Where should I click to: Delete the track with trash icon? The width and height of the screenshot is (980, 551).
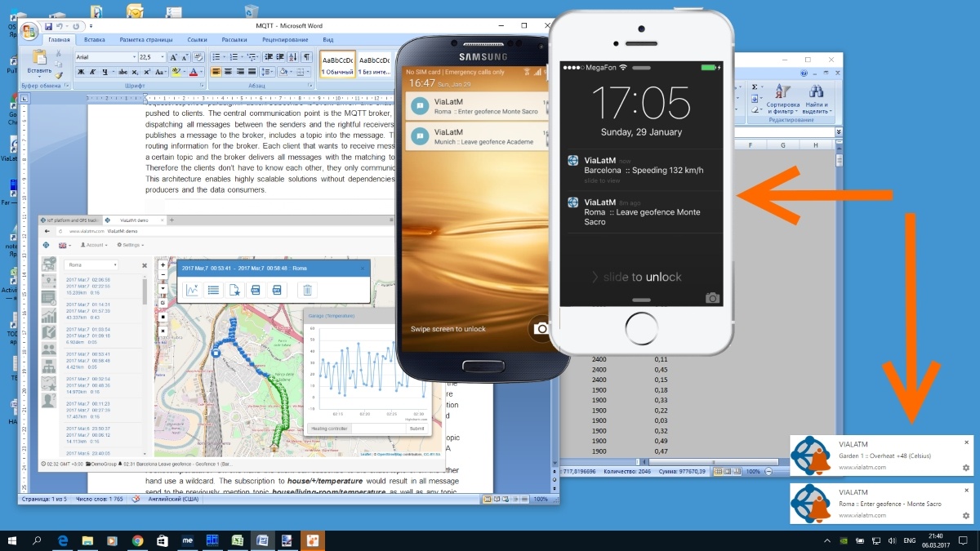tap(307, 290)
